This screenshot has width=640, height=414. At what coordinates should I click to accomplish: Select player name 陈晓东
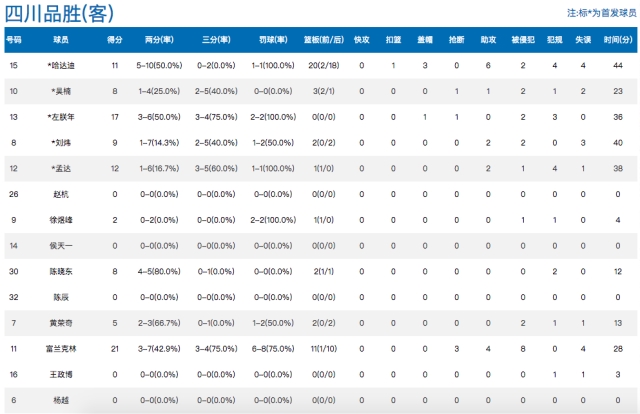(x=61, y=272)
